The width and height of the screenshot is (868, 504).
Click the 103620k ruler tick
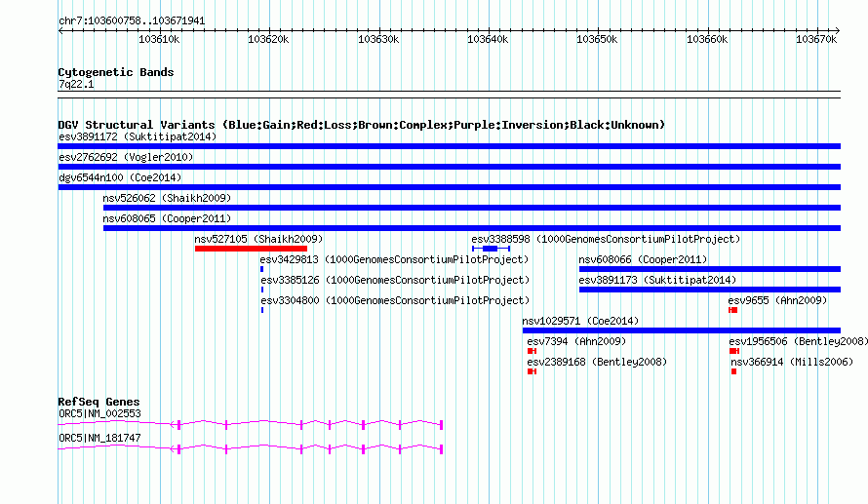pyautogui.click(x=268, y=39)
